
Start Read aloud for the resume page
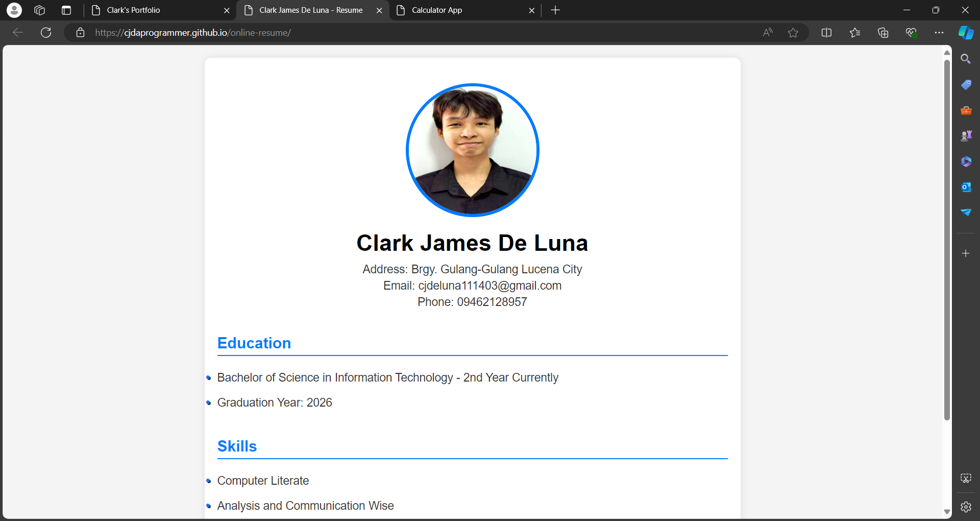(x=767, y=32)
